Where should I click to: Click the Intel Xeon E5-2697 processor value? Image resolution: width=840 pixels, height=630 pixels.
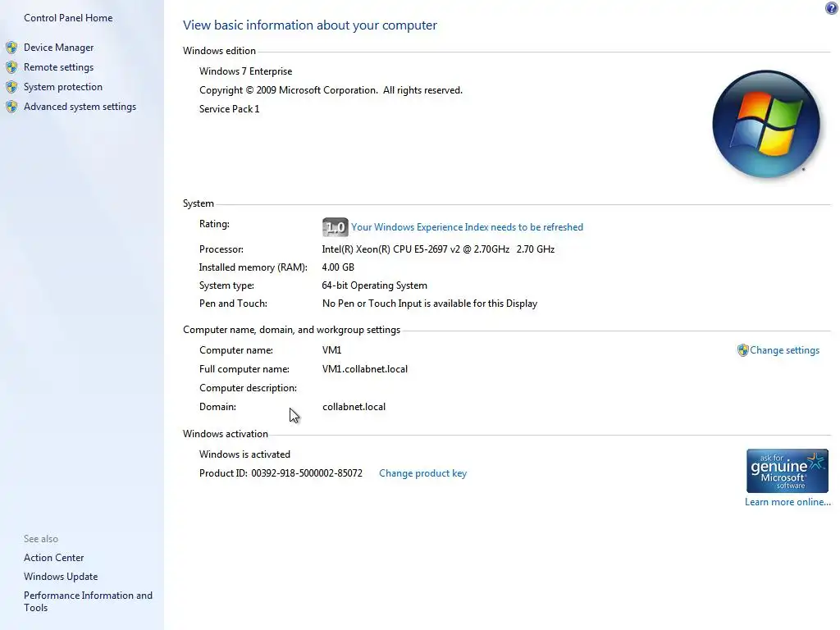point(438,249)
